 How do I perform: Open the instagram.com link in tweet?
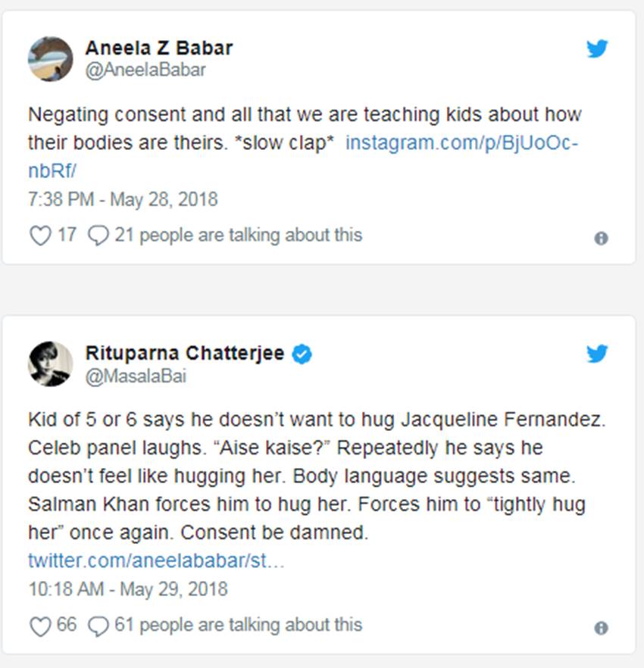click(x=461, y=142)
